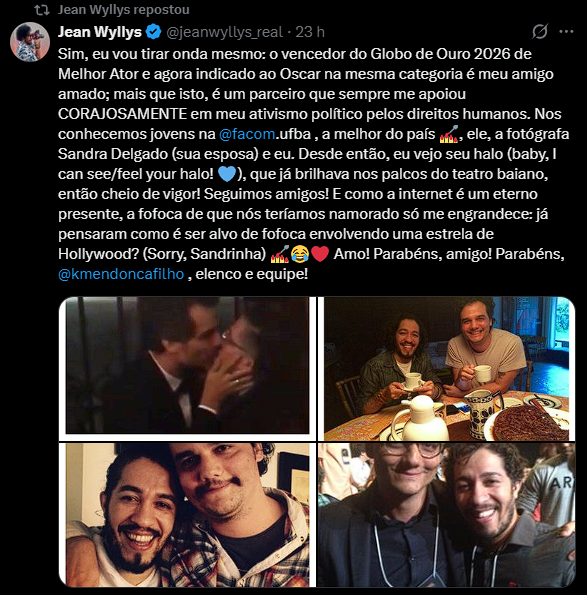This screenshot has width=587, height=595.
Task: Open the bottom-right photo with glasses
Action: click(446, 515)
